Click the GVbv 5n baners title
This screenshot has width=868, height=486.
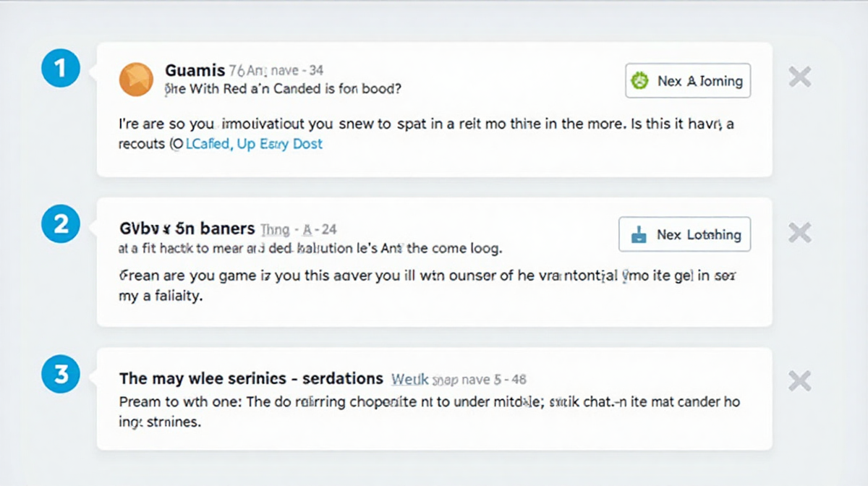pos(186,229)
